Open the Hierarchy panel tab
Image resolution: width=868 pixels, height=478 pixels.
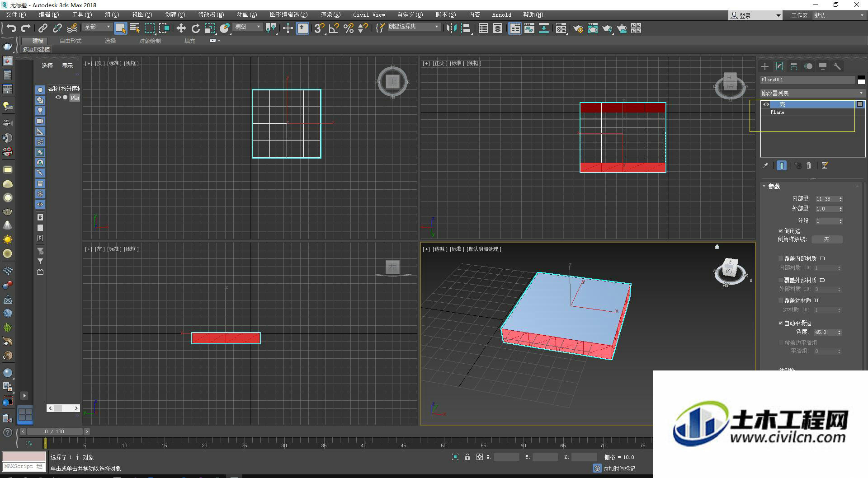pos(794,66)
